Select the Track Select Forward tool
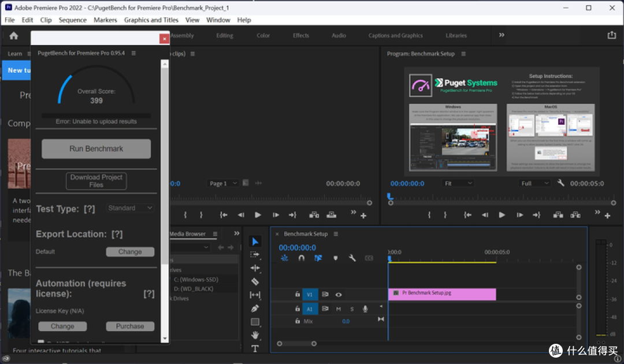 tap(255, 255)
